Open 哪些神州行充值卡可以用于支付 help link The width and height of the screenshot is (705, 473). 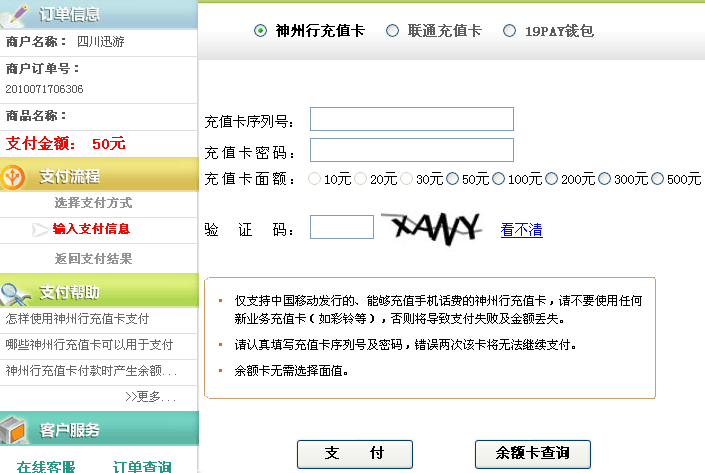tap(90, 344)
